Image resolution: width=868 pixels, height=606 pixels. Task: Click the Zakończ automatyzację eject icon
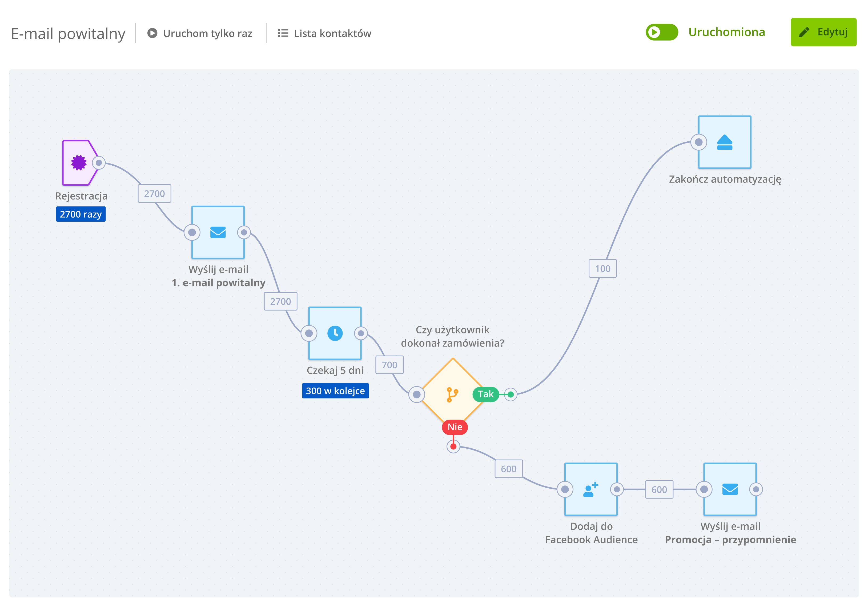point(724,142)
